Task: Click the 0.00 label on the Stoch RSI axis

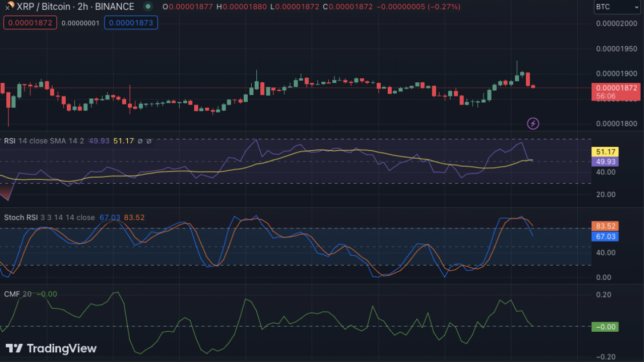Action: point(604,277)
